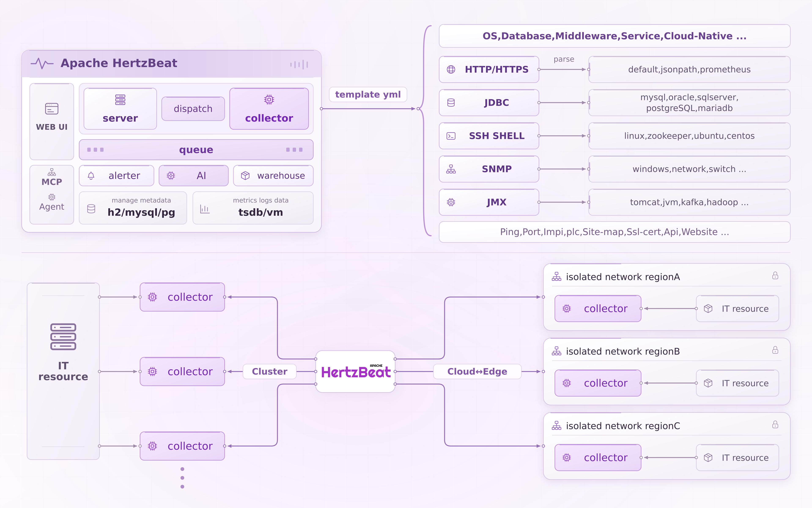The image size is (812, 508).
Task: Click the "tomcat,jvm,kafka,hadoop ..." text
Action: tap(689, 202)
